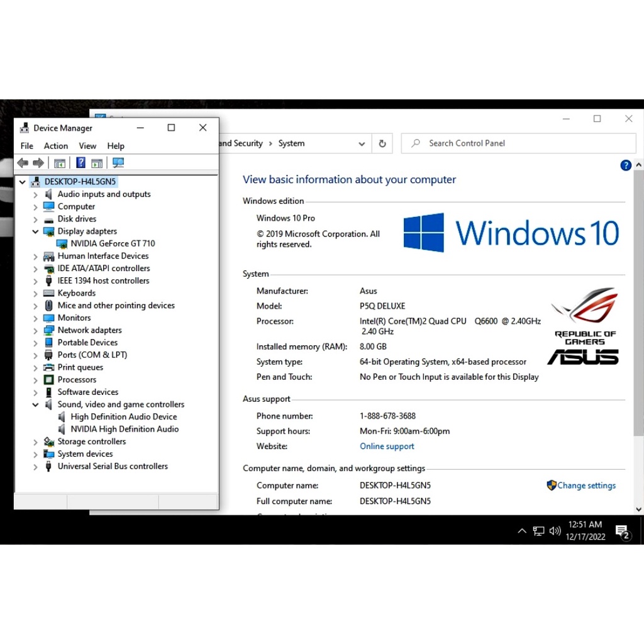Click the speaker volume icon in system tray
The image size is (644, 644).
tap(555, 531)
